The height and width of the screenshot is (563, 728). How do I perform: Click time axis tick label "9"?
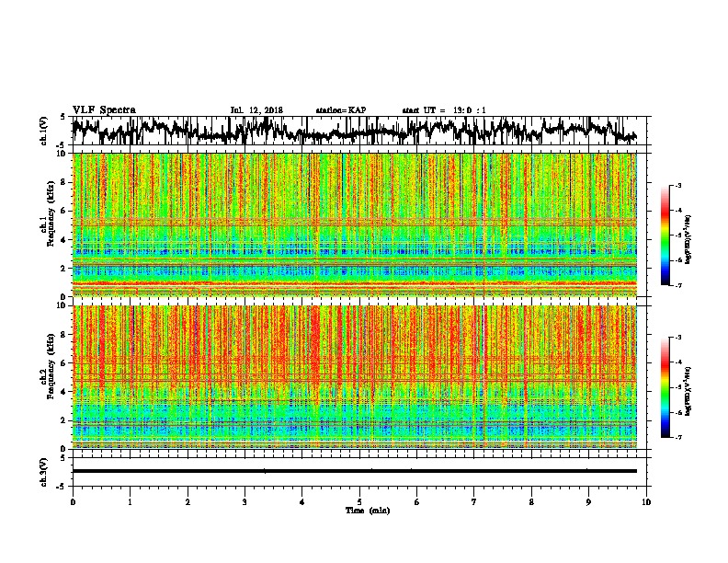tap(588, 502)
